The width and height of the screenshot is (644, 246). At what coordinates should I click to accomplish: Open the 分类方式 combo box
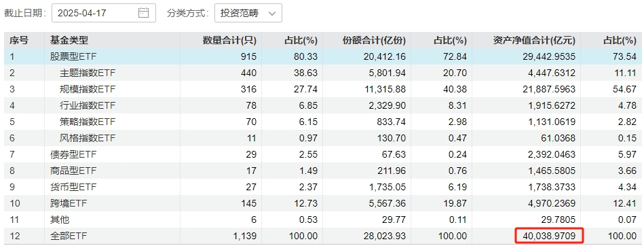248,13
